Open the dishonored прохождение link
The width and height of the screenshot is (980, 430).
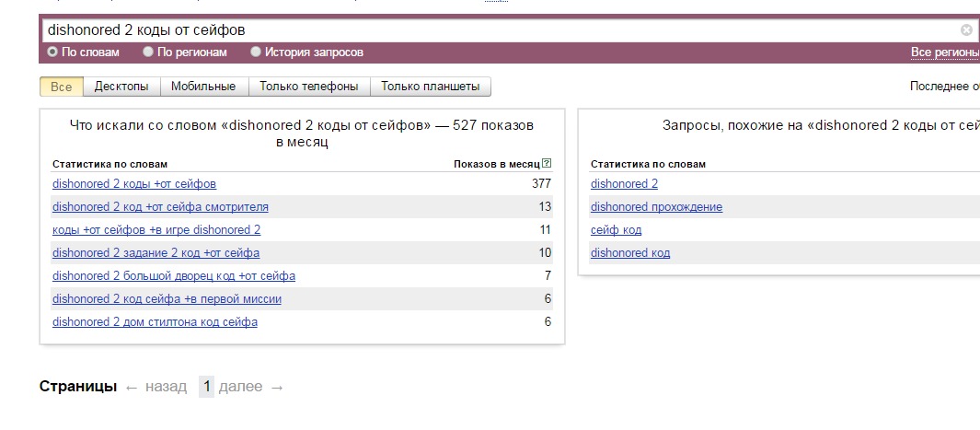[x=656, y=207]
